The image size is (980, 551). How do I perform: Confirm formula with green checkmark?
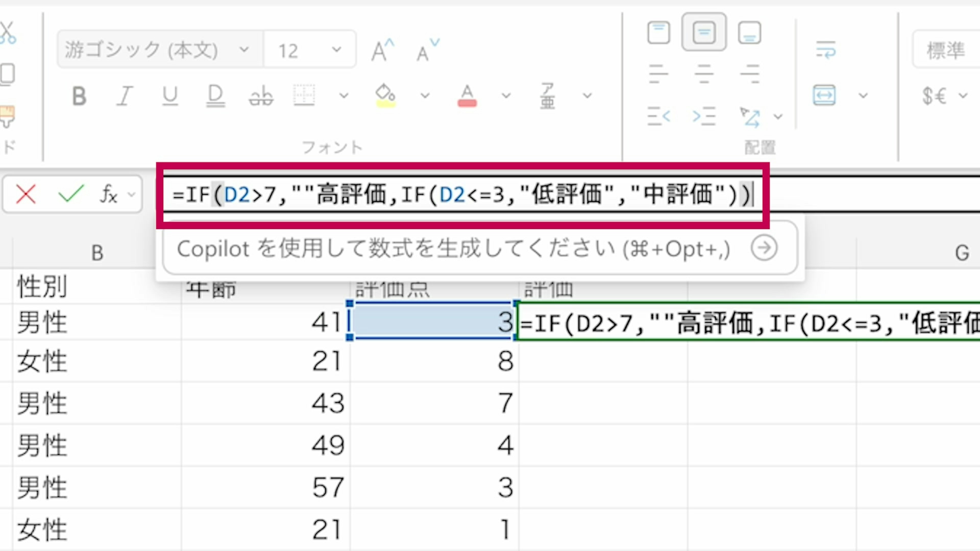[71, 194]
